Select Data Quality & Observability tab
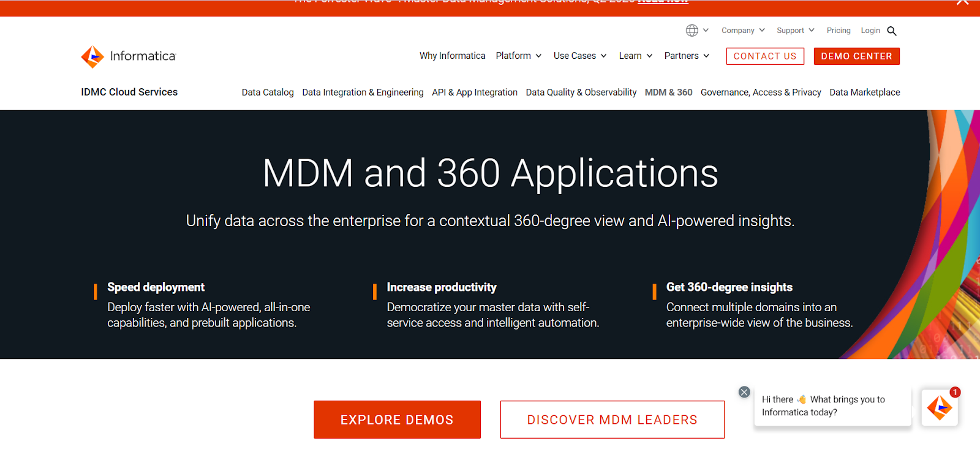 (581, 92)
